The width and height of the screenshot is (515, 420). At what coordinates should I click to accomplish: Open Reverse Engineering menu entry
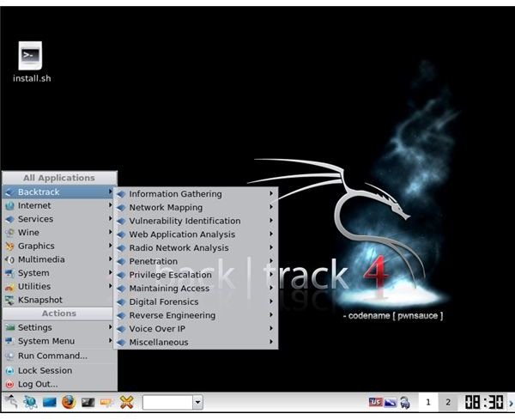(196, 315)
